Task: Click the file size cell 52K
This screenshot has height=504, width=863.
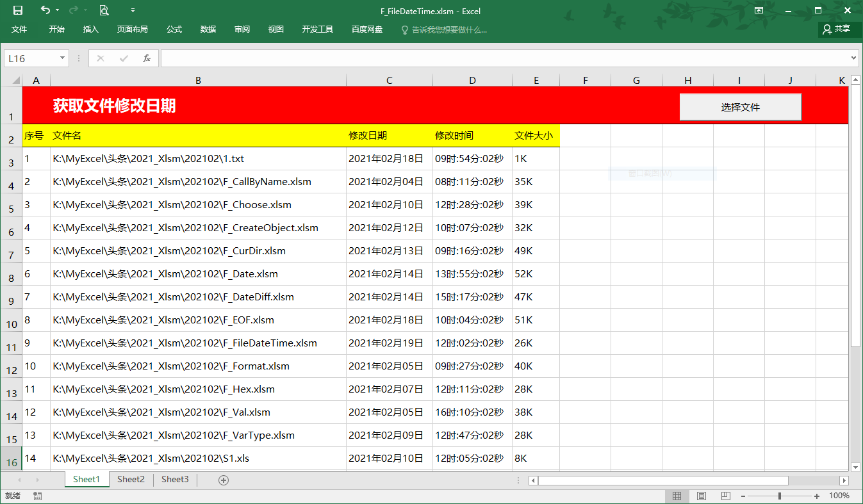Action: click(x=536, y=274)
